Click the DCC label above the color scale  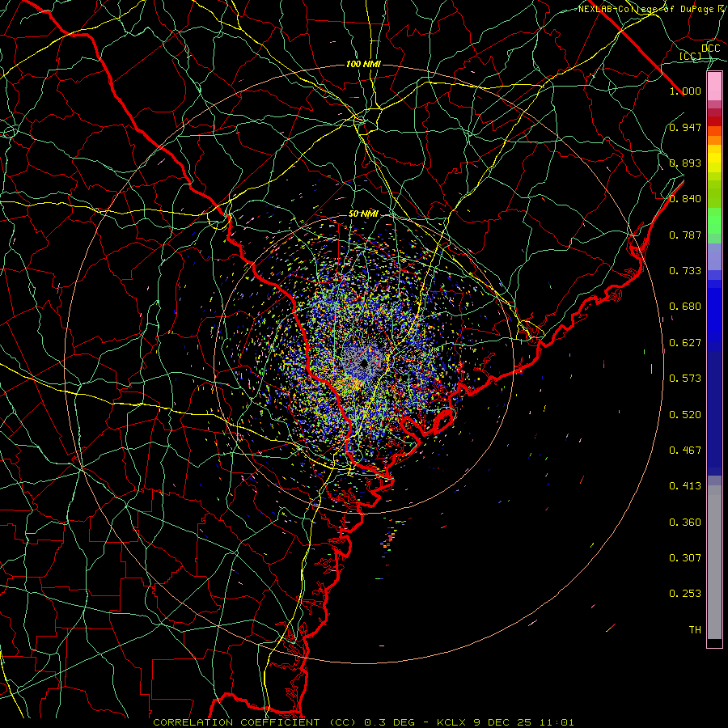click(711, 48)
